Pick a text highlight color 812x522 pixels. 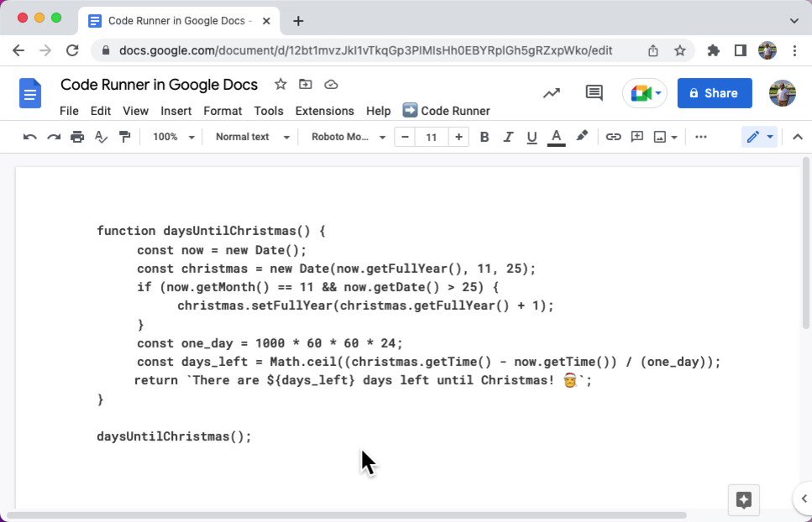pyautogui.click(x=582, y=136)
